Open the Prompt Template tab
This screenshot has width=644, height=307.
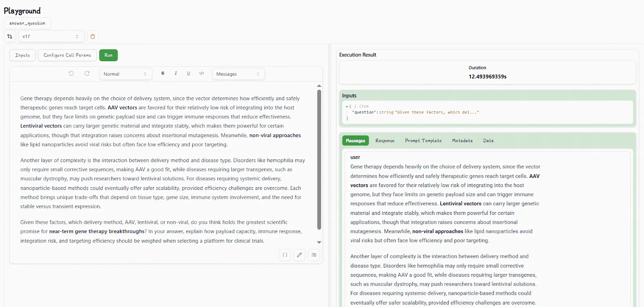(x=423, y=141)
